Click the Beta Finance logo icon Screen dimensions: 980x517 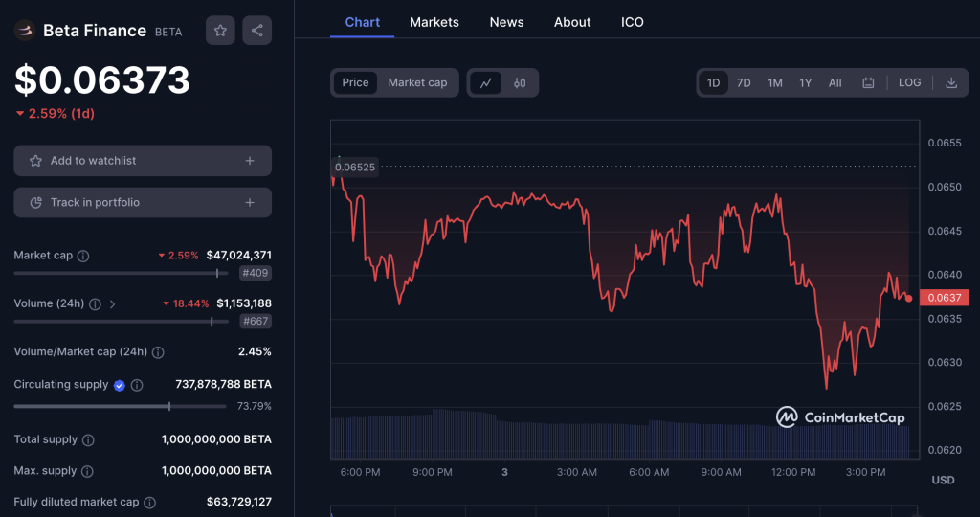point(25,30)
